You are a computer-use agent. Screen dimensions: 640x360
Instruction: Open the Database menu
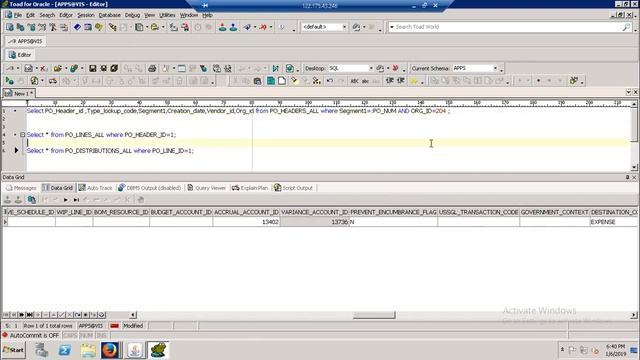coord(109,15)
